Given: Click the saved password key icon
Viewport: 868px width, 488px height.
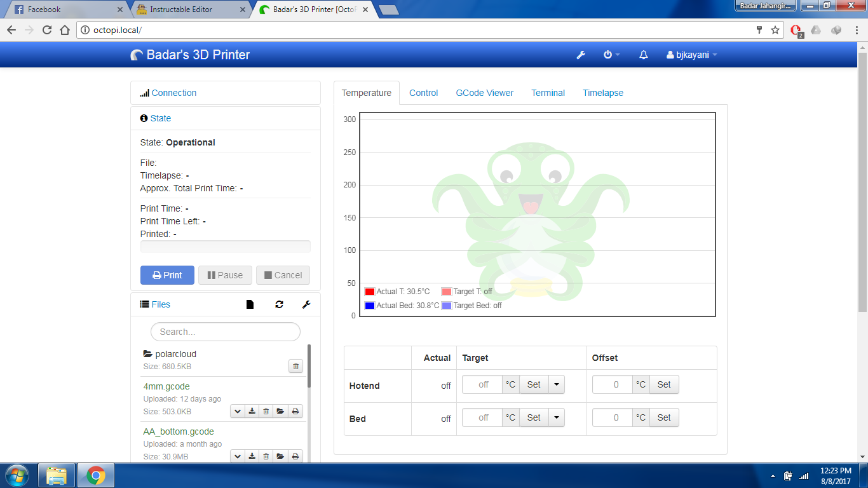Looking at the screenshot, I should 759,30.
